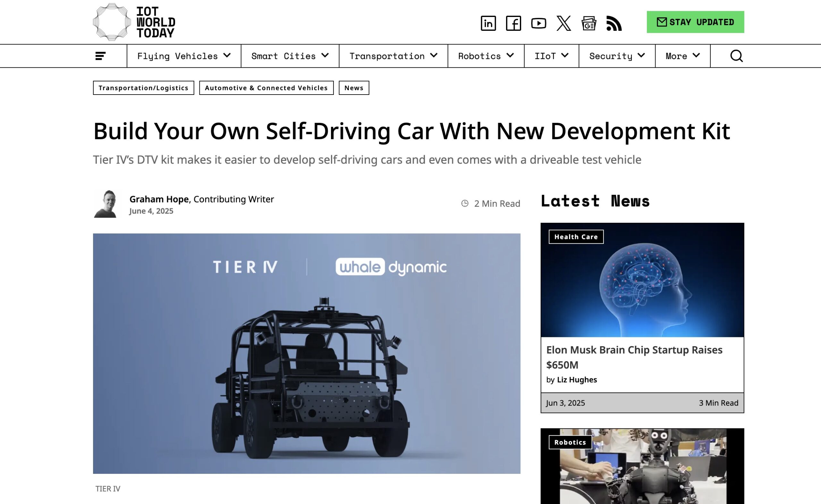
Task: Open the site search magnifier
Action: 736,56
